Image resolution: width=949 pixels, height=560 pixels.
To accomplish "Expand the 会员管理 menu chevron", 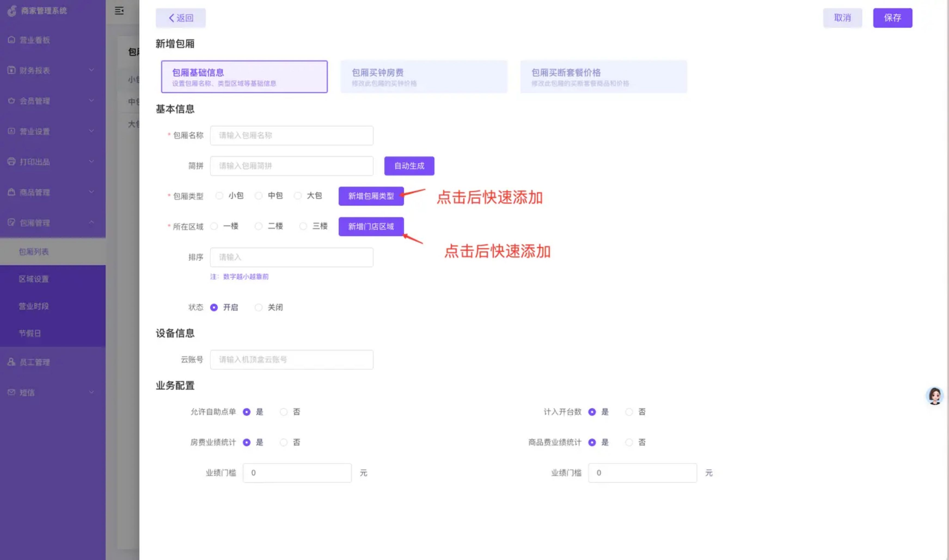I will coord(91,100).
